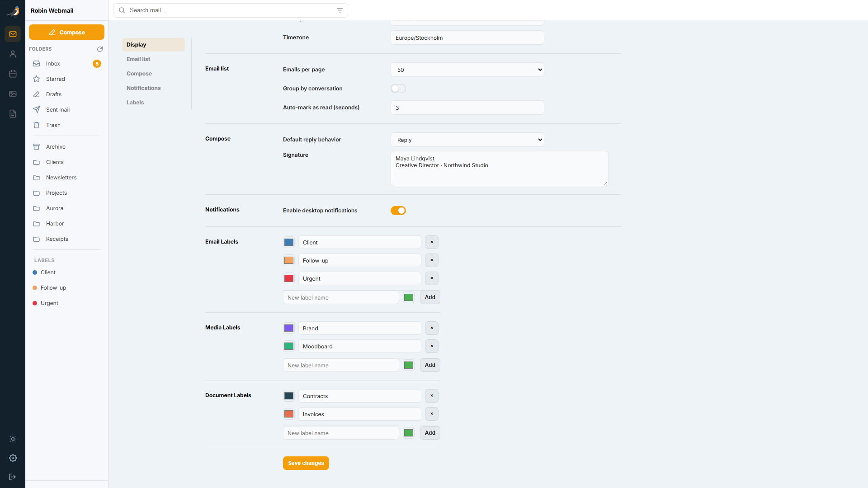Image resolution: width=868 pixels, height=488 pixels.
Task: Refresh folders with the reload icon
Action: coord(100,49)
